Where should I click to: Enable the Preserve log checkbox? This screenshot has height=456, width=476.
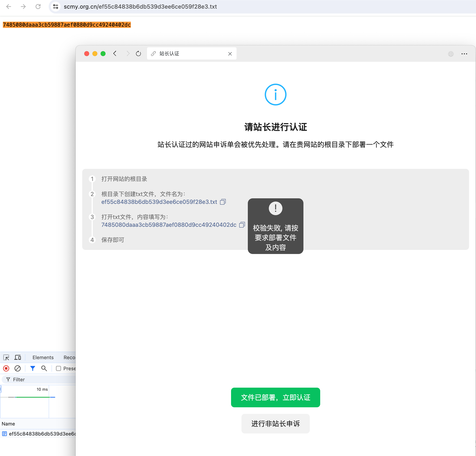coord(58,368)
